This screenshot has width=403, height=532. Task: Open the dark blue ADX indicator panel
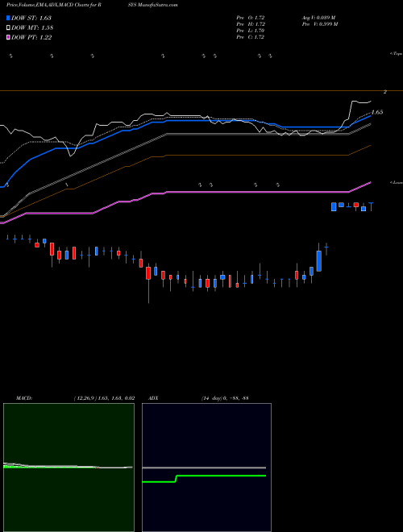click(206, 468)
